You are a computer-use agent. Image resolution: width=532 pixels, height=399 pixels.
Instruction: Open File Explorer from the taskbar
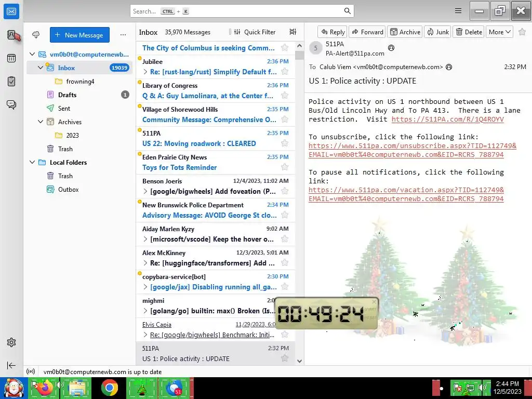coord(77,388)
